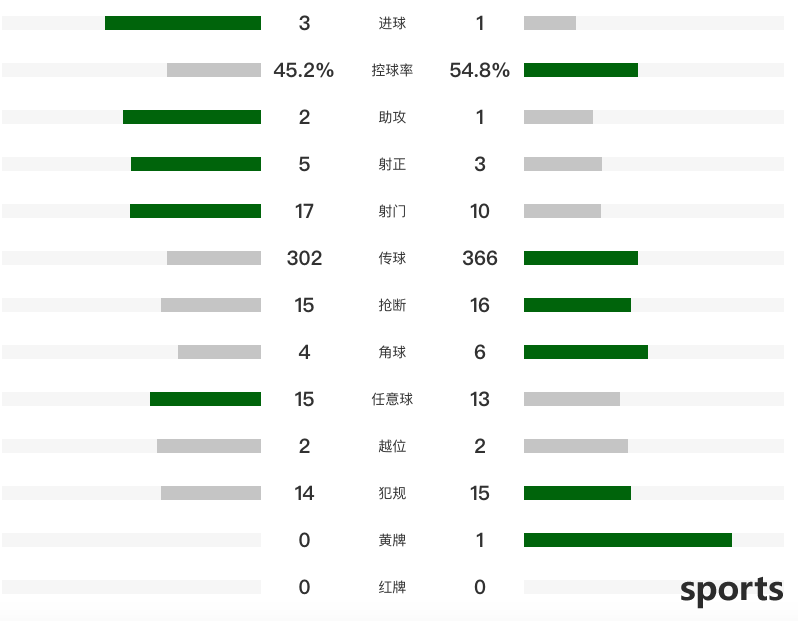The height and width of the screenshot is (621, 798).
Task: Select the 越位 label
Action: pos(392,446)
